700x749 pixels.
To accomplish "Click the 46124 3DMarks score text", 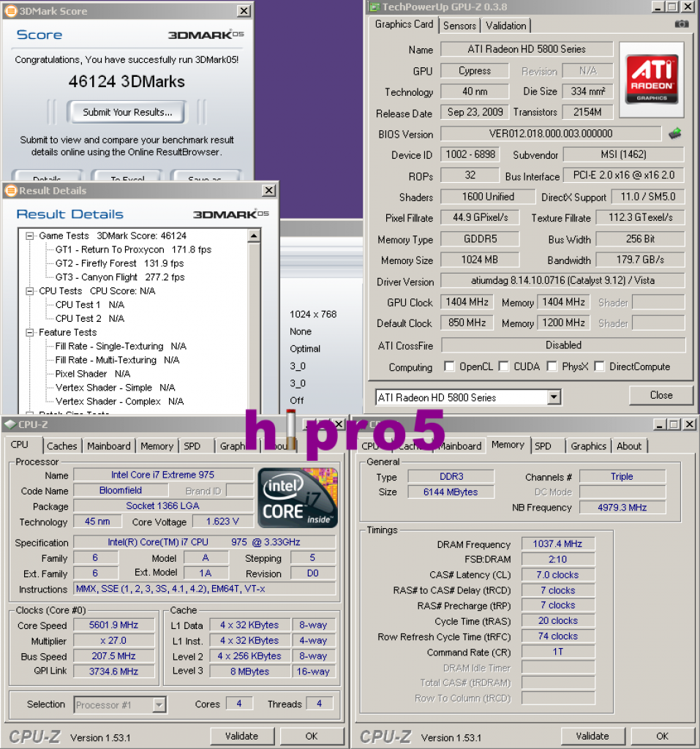I will coord(127,82).
